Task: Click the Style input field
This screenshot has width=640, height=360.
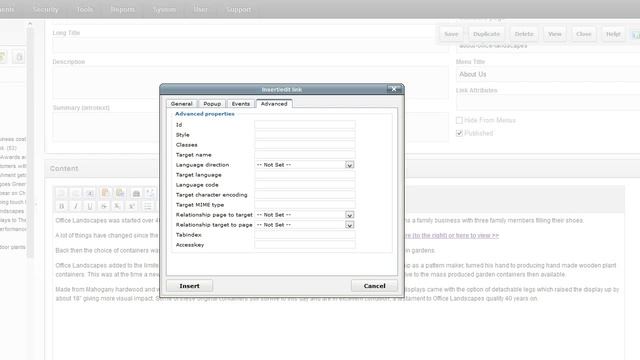Action: click(x=305, y=135)
